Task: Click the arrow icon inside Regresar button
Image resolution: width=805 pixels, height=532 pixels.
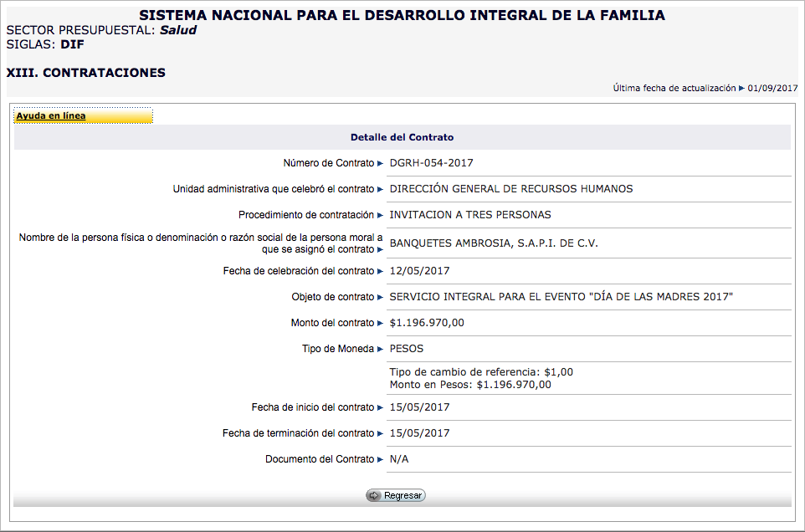Action: point(374,495)
